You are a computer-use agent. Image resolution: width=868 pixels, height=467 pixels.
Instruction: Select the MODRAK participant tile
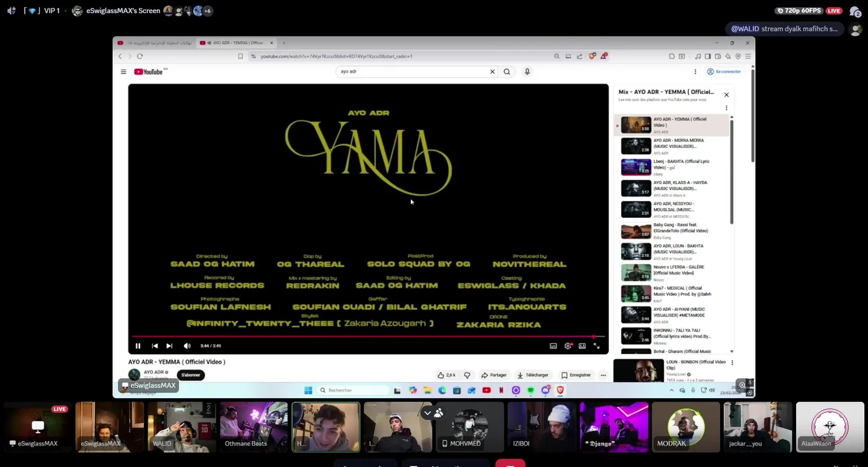[686, 427]
